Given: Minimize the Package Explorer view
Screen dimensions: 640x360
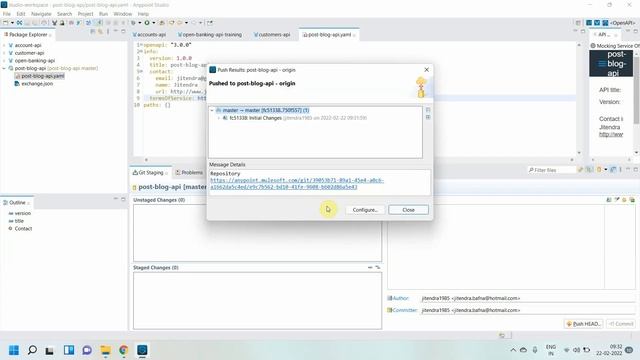Looking at the screenshot, I should tap(116, 31).
